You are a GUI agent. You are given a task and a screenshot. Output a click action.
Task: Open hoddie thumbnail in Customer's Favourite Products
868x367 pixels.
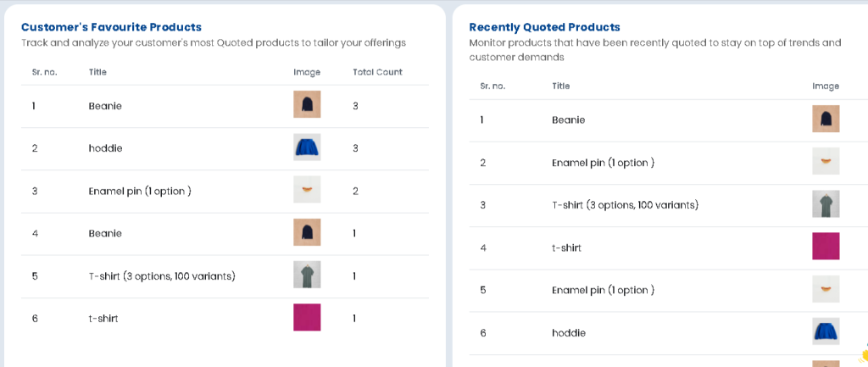click(x=307, y=147)
